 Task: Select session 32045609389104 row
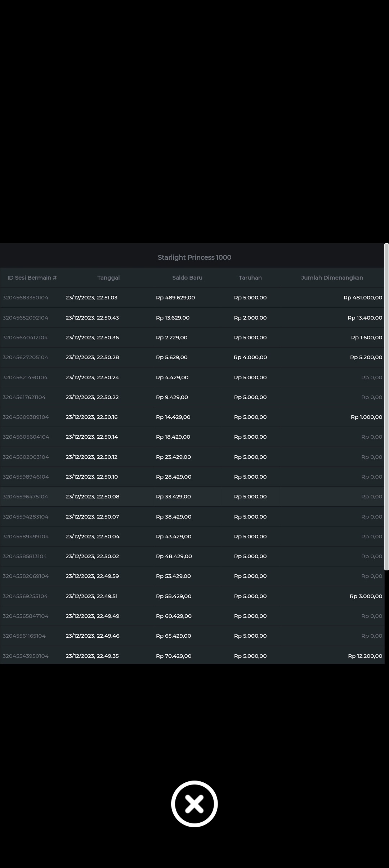point(26,417)
